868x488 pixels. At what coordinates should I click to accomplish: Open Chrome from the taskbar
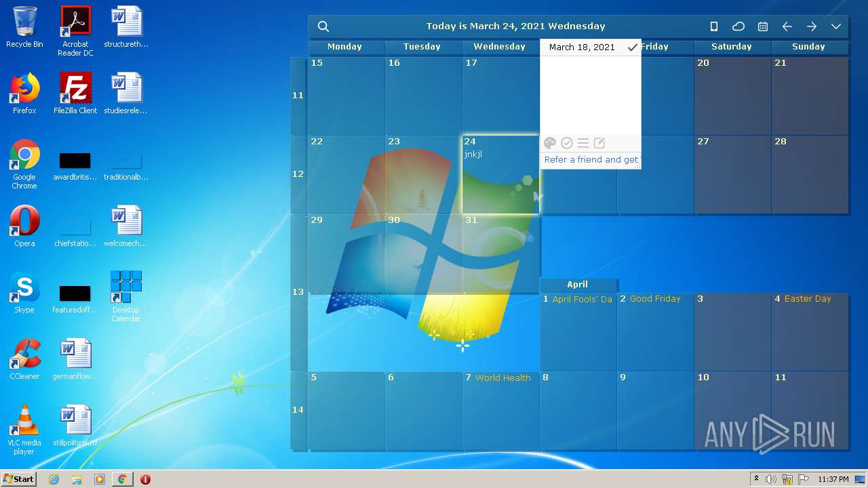122,479
